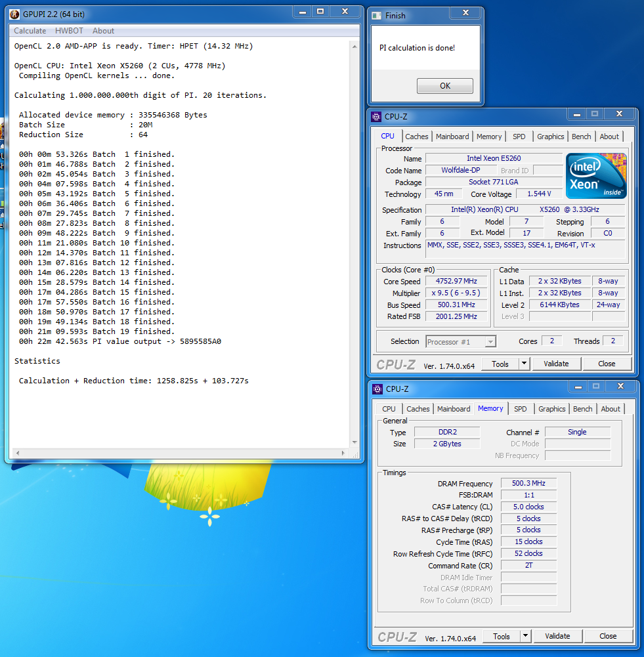Click the DRAM Frequency 500.3 MHz value

pyautogui.click(x=528, y=483)
